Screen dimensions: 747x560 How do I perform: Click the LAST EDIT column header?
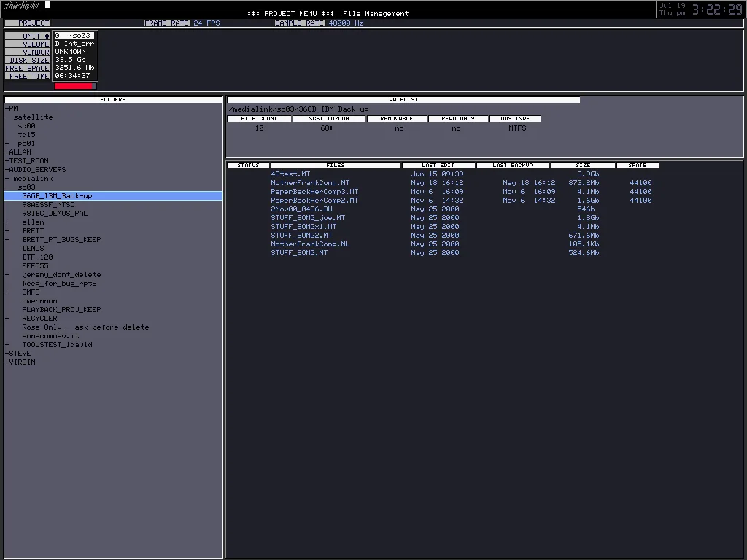(438, 166)
